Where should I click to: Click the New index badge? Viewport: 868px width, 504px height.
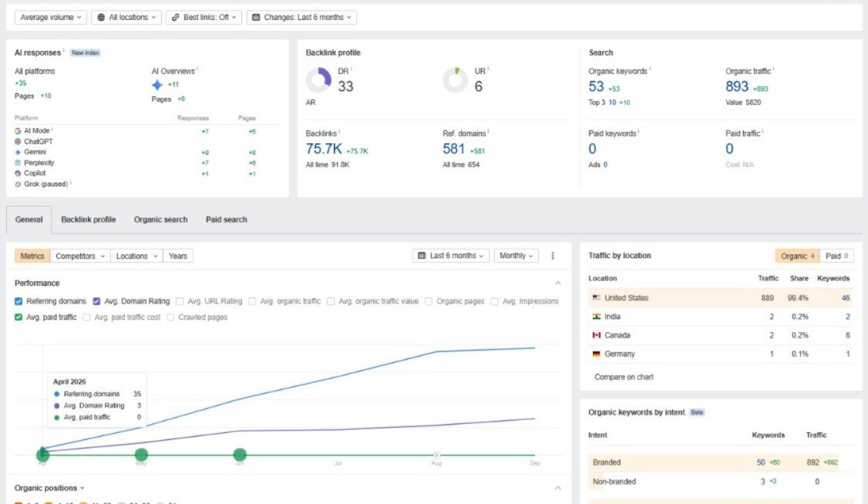pyautogui.click(x=86, y=52)
